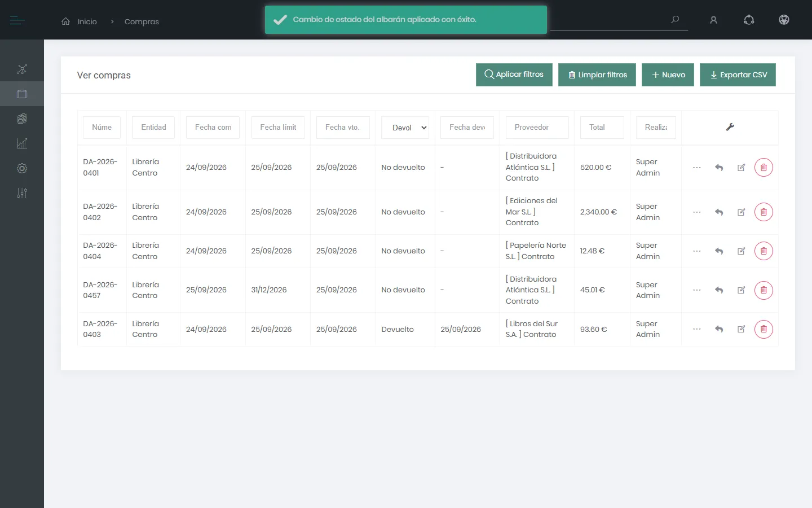The image size is (812, 508).
Task: Open Compras breadcrumb link
Action: (142, 21)
